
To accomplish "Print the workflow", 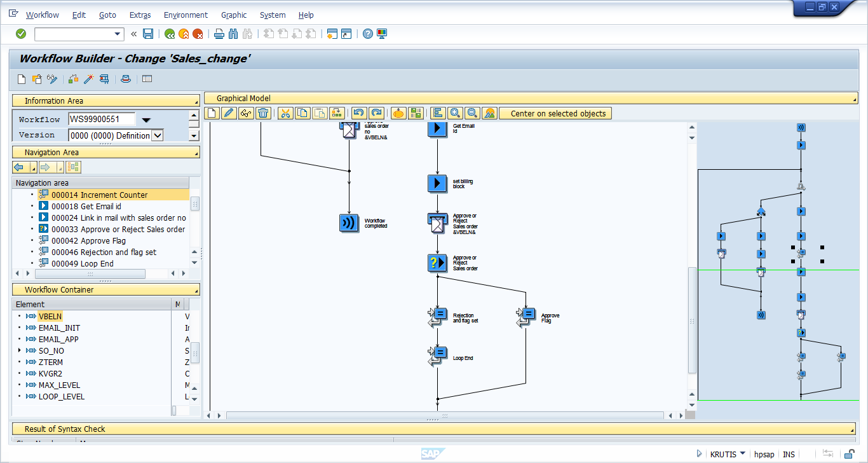I will tap(219, 34).
